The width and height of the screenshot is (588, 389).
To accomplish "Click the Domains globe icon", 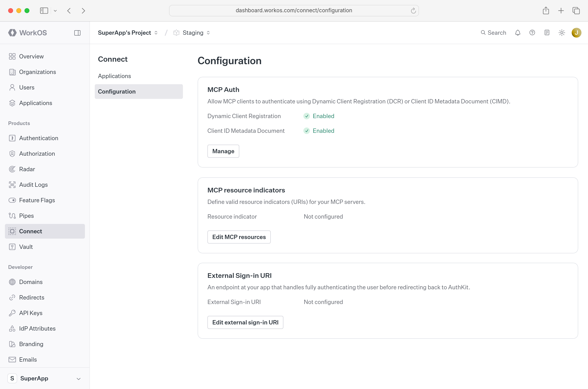I will [12, 282].
